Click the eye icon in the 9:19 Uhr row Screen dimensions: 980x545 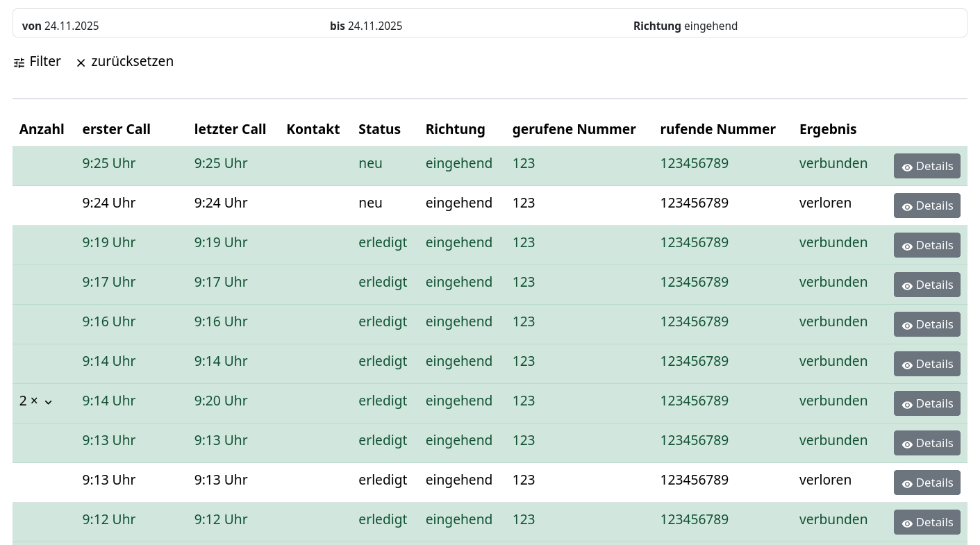click(907, 246)
